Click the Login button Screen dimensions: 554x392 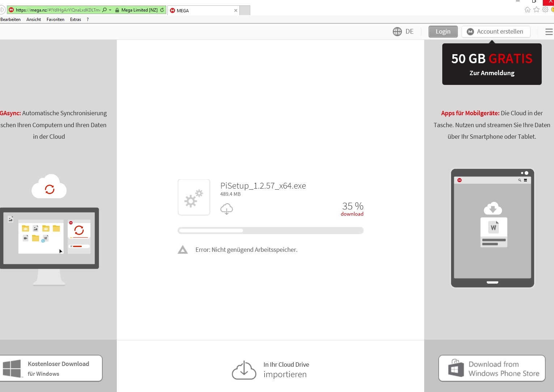[443, 32]
